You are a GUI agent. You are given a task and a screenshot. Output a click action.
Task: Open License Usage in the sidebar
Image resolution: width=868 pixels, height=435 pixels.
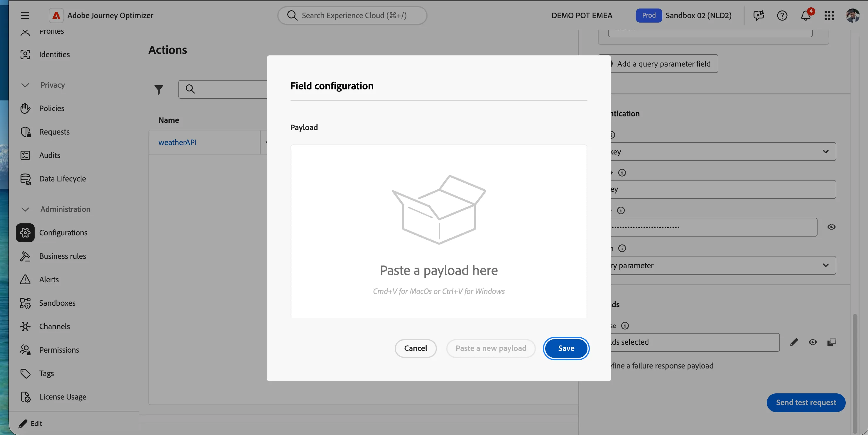click(x=63, y=397)
